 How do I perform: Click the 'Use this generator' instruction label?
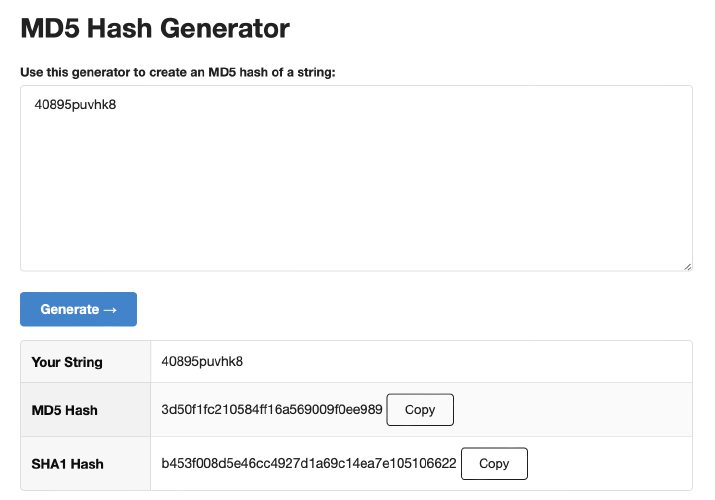coord(178,72)
